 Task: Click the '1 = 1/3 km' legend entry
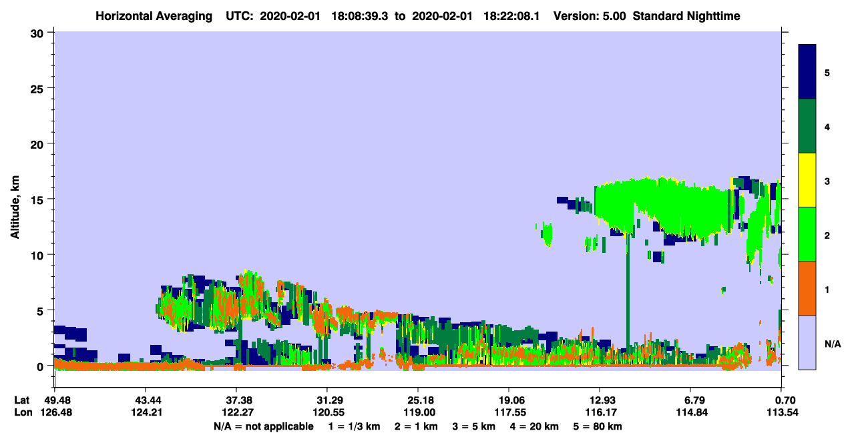click(354, 426)
